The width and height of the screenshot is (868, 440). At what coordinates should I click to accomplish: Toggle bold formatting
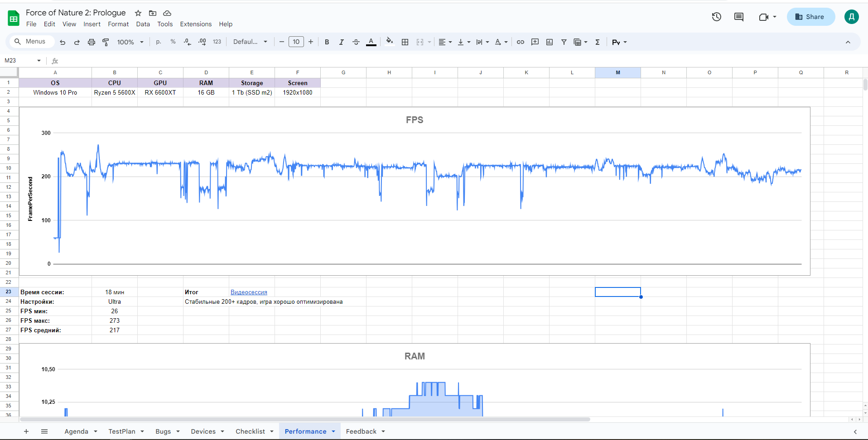(x=327, y=42)
